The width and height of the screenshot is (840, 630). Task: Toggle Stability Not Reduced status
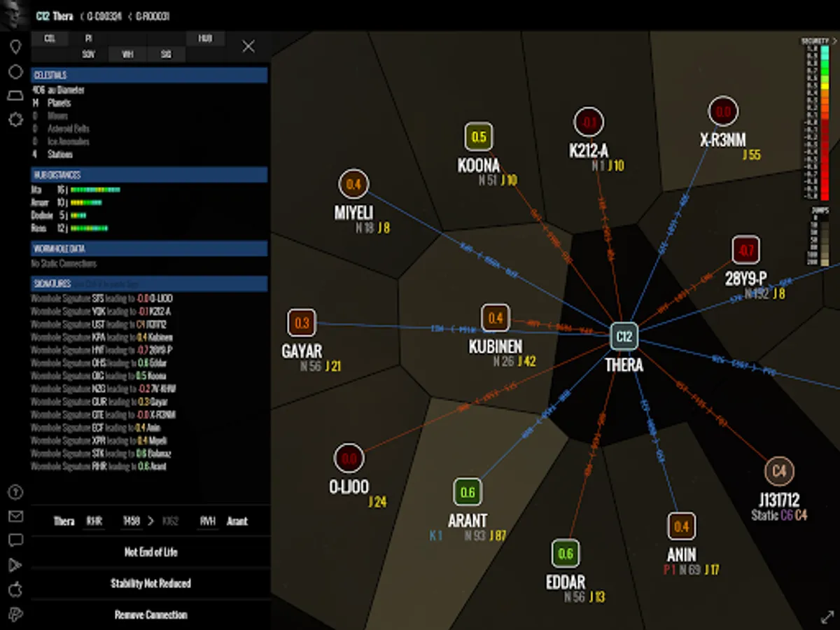tap(150, 583)
